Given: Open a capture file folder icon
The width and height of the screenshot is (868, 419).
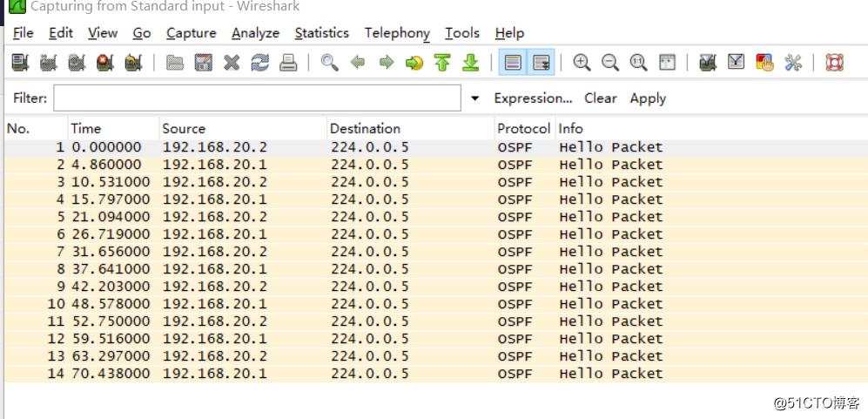Looking at the screenshot, I should pyautogui.click(x=175, y=63).
